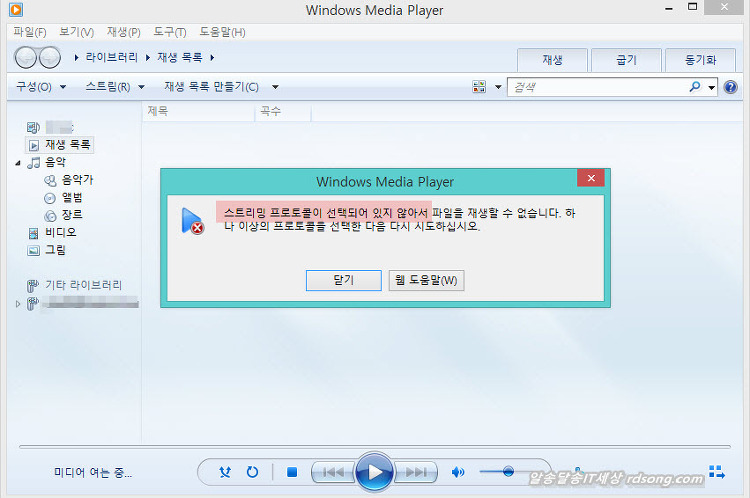
Task: Click the search magnifier icon
Action: 695,87
